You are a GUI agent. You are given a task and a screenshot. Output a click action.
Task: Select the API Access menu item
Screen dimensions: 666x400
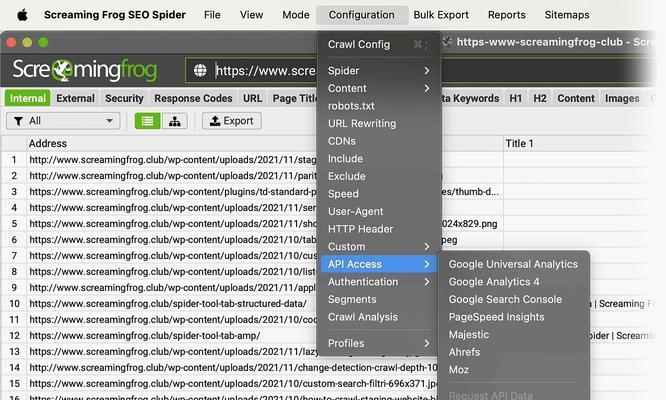(378, 264)
